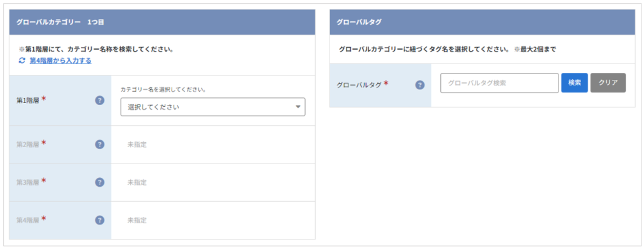644x249 pixels.
Task: Open the 選択してください category dropdown
Action: 213,107
